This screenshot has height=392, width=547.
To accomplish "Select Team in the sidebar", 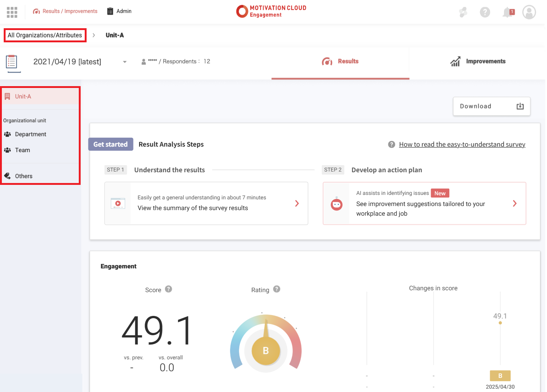I will [22, 150].
